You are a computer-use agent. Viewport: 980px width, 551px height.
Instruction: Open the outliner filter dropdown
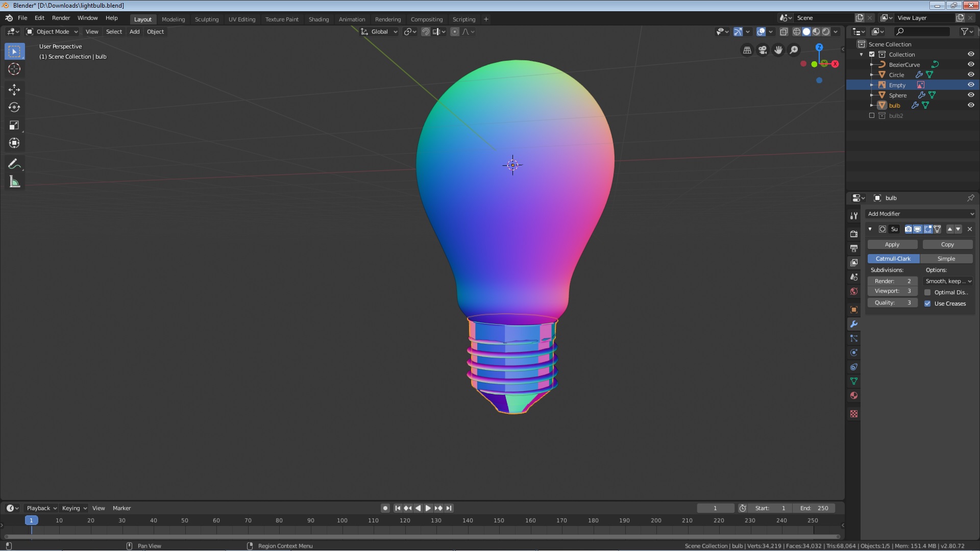966,32
